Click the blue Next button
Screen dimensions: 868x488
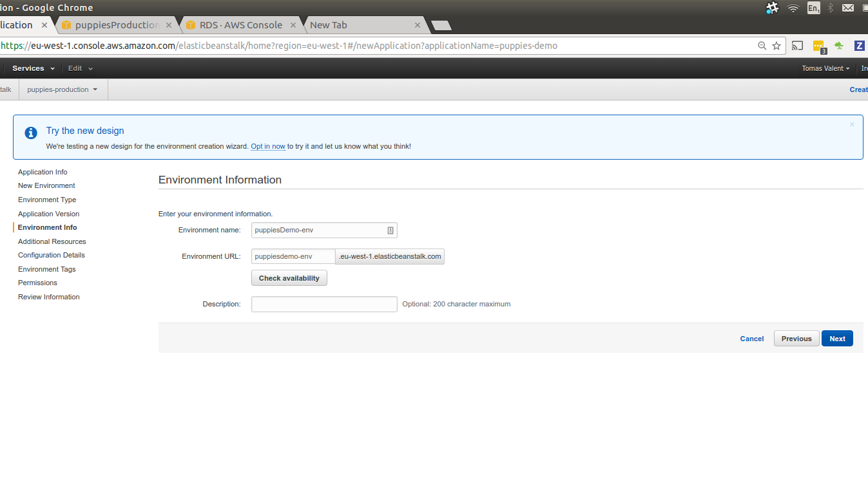click(x=837, y=339)
